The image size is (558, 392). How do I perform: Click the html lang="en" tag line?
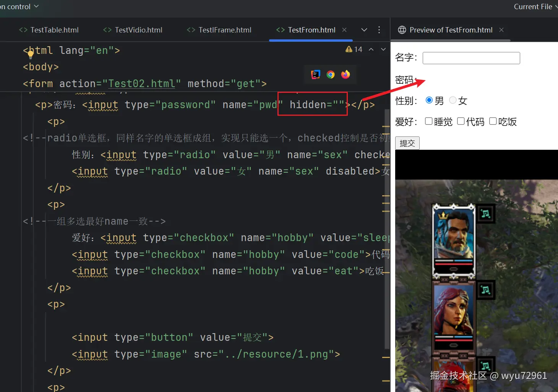click(x=71, y=50)
